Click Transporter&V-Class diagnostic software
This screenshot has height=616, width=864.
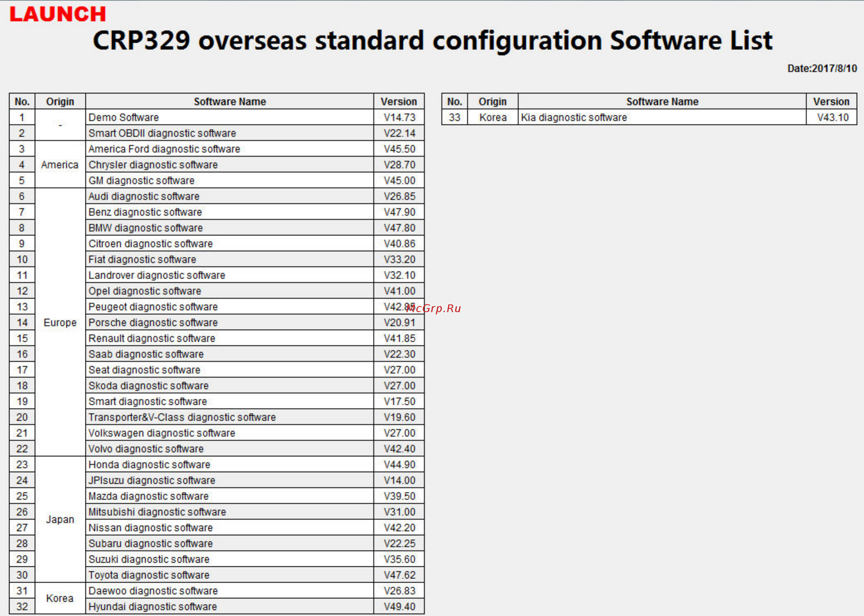click(230, 417)
